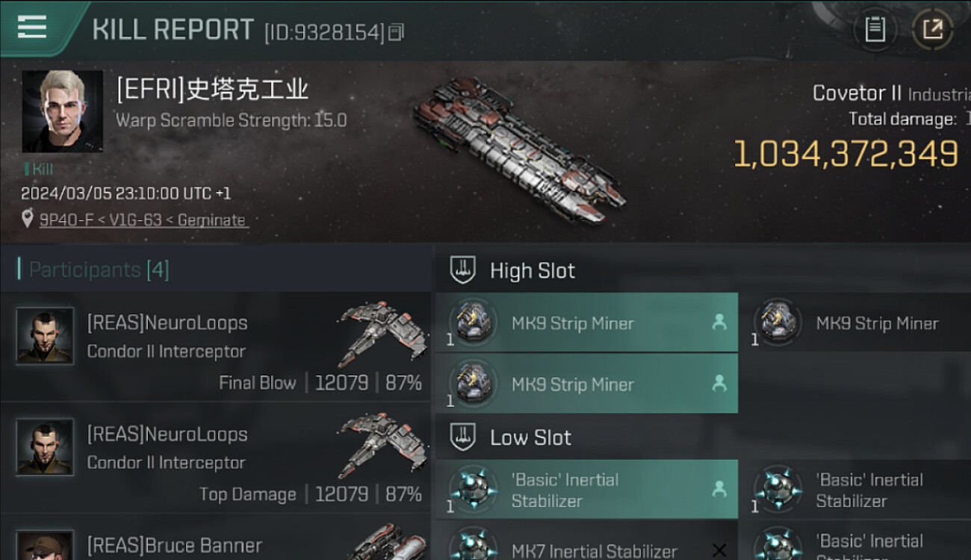The height and width of the screenshot is (560, 971).
Task: Select the High Slot section icon
Action: click(463, 270)
